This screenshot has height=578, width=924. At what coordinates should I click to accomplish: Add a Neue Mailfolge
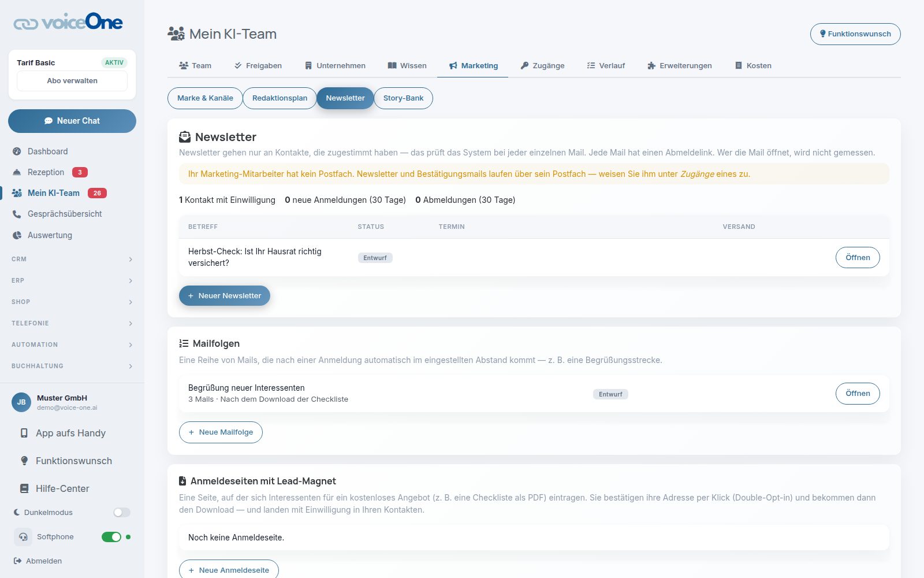coord(221,432)
